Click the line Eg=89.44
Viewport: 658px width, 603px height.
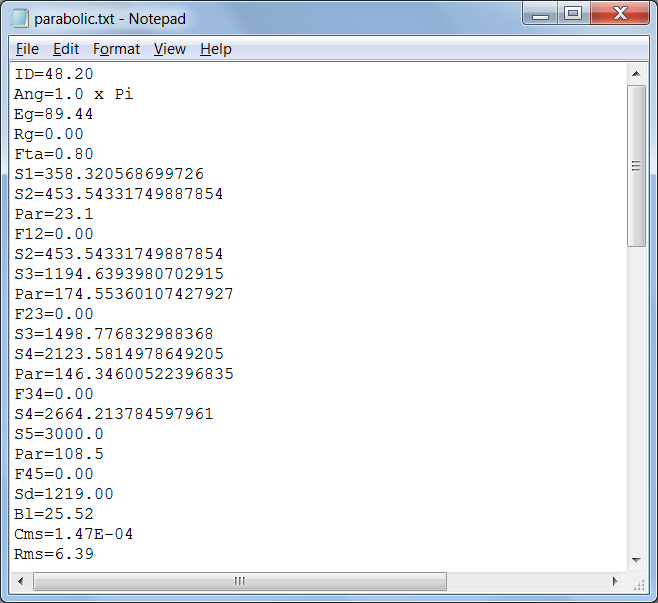(54, 114)
